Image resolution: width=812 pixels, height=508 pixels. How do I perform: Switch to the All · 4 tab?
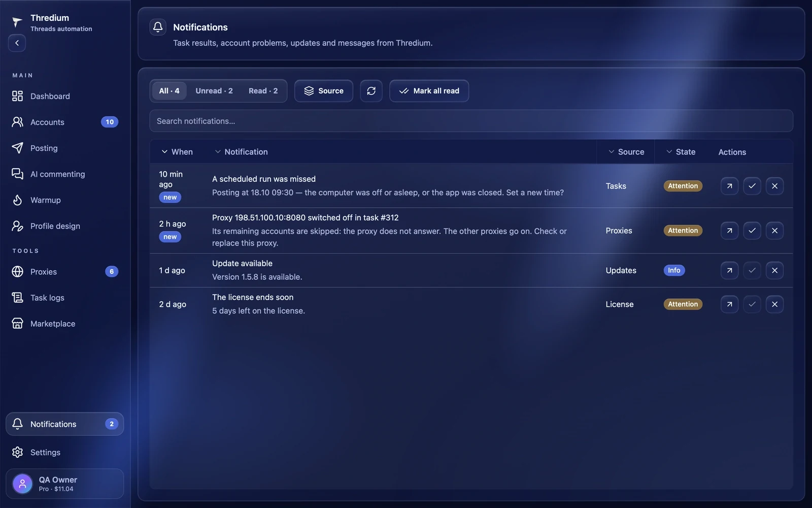coord(169,91)
